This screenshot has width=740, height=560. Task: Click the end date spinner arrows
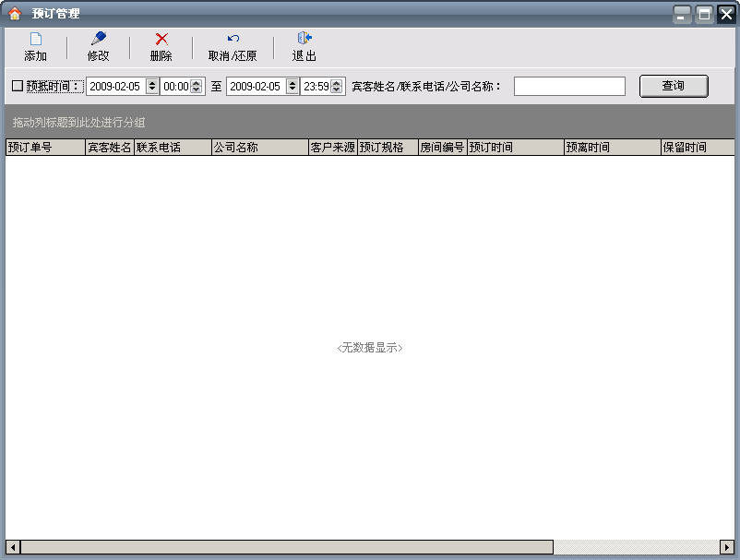pos(292,87)
